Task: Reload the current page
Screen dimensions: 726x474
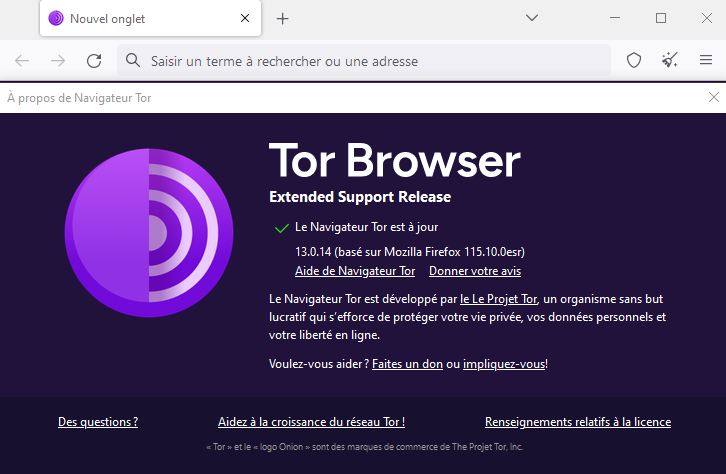Action: tap(94, 61)
